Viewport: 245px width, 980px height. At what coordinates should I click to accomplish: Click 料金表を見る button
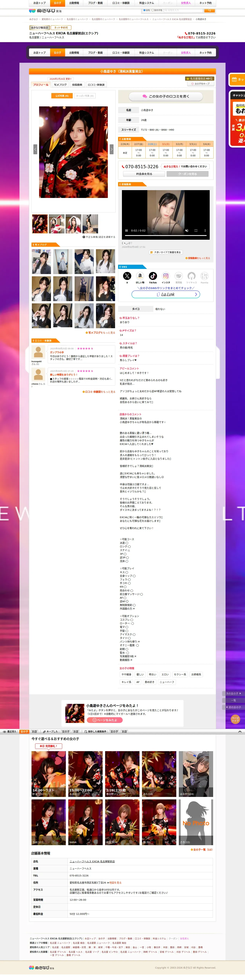[144, 174]
